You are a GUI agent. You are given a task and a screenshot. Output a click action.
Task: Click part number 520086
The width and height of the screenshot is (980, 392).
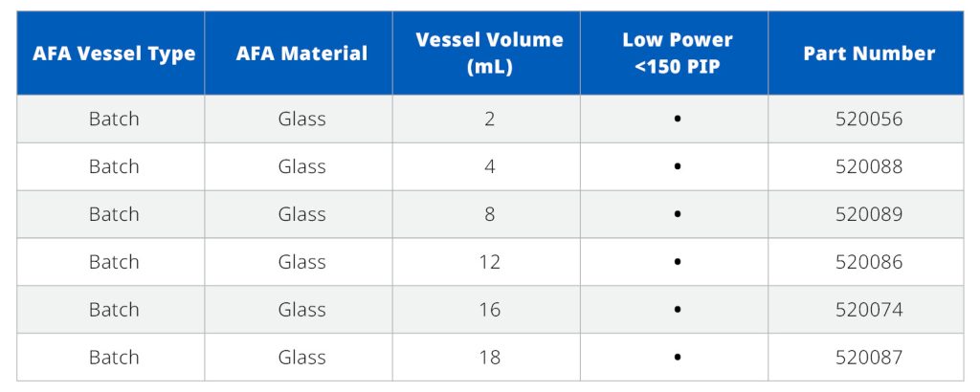[x=869, y=262]
